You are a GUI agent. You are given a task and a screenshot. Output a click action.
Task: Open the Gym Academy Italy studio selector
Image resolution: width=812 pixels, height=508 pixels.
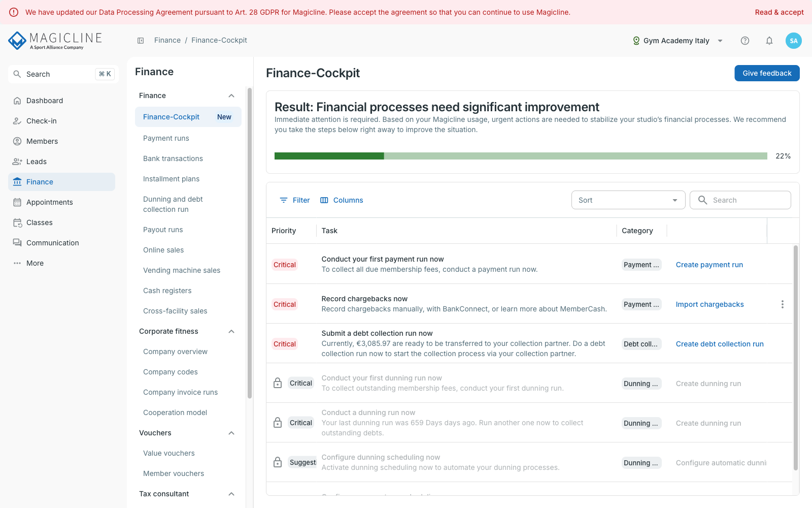click(x=678, y=41)
